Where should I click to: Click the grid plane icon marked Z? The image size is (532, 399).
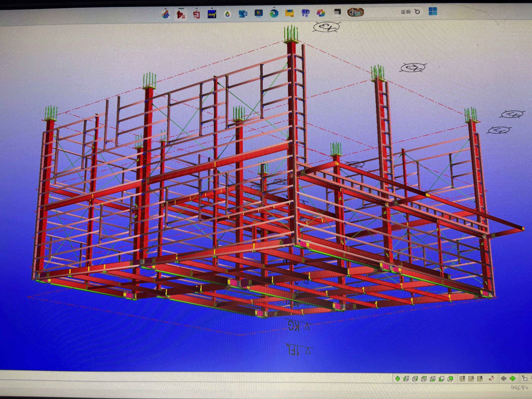point(462,379)
